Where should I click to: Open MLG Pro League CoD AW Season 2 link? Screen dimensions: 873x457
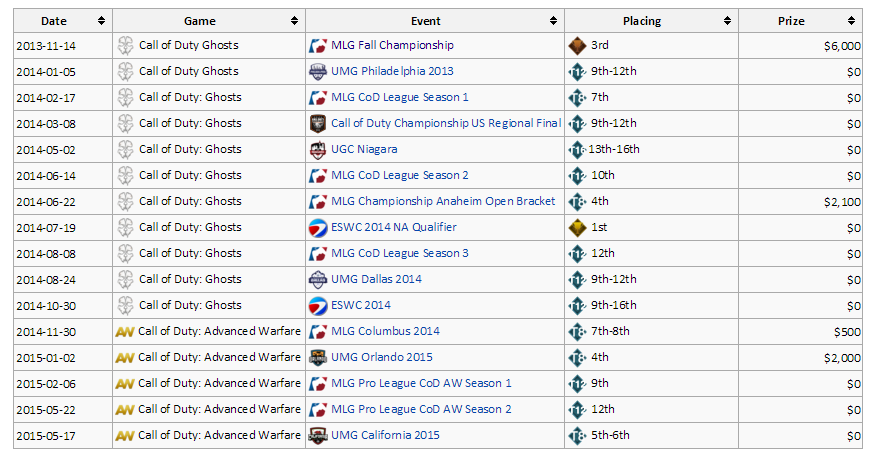[421, 409]
